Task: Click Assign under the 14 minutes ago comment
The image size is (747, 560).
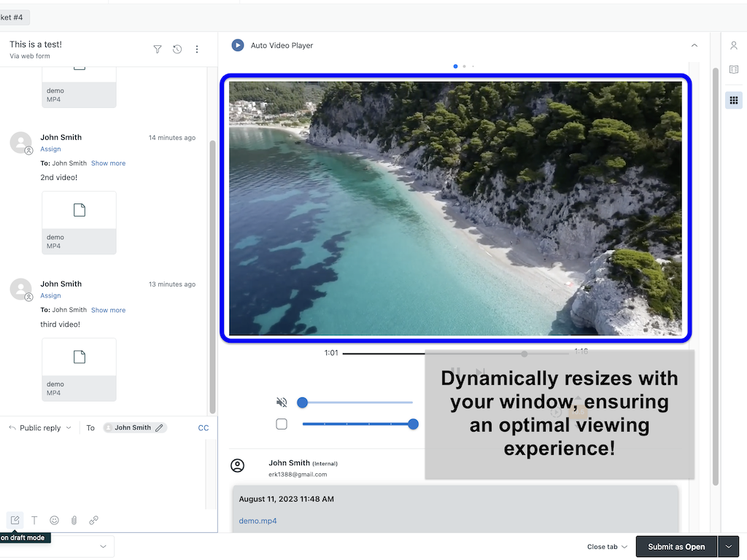Action: pos(50,149)
